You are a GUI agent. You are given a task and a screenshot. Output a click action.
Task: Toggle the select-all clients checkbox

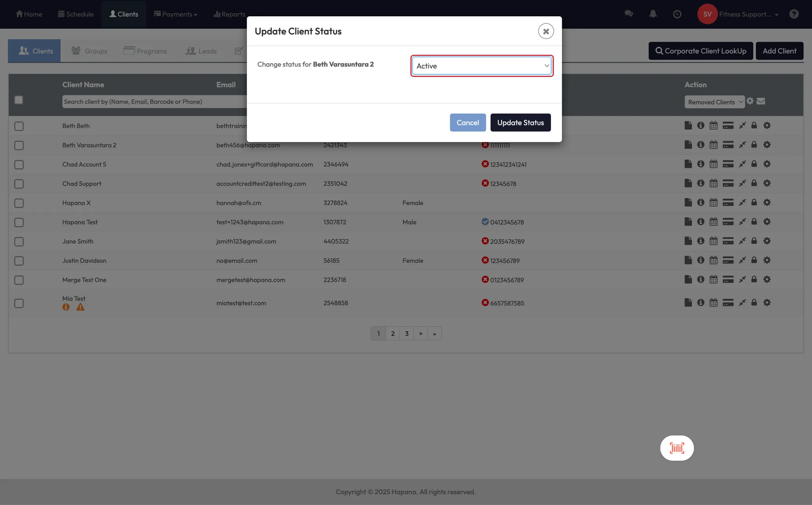coord(19,100)
